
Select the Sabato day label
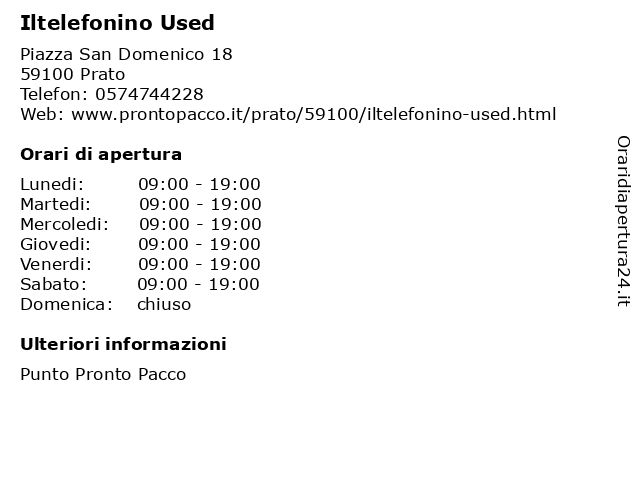[53, 284]
